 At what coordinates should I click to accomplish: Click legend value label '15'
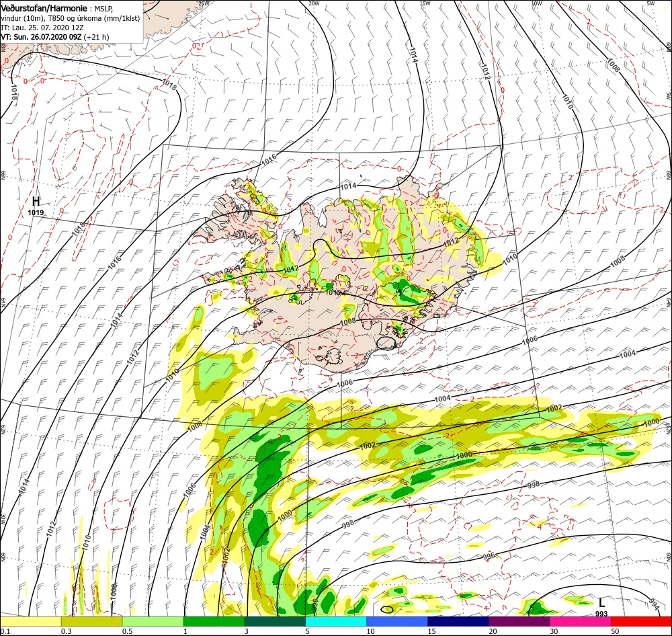click(431, 631)
